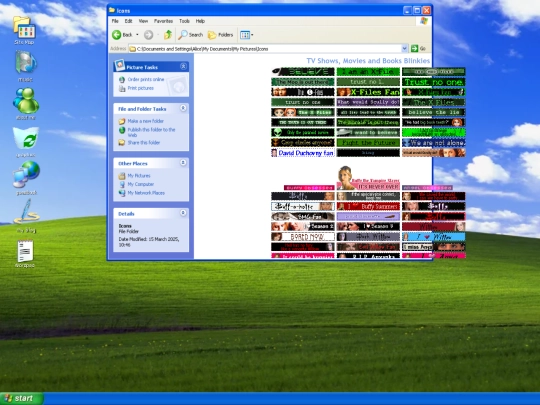Select the 'BORED NOW' blinkie
Image resolution: width=540 pixels, height=405 pixels.
coord(303,237)
